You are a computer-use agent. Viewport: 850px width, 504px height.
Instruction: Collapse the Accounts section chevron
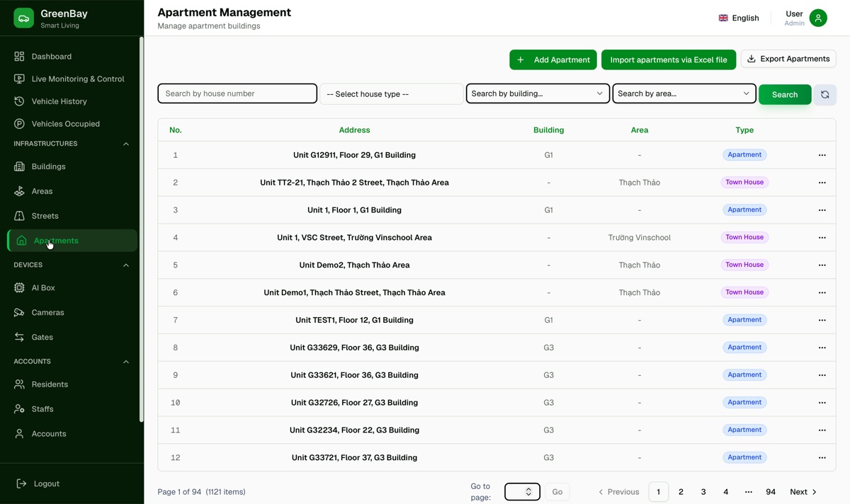click(126, 362)
